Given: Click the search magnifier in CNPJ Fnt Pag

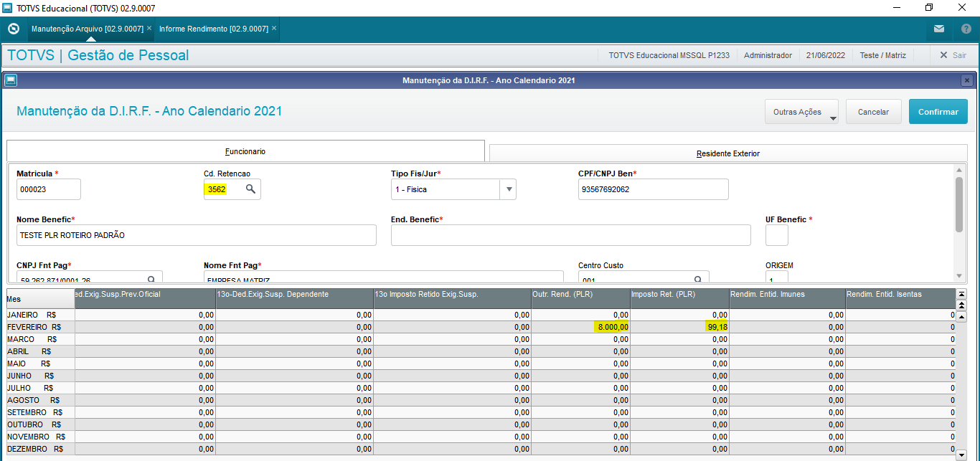Looking at the screenshot, I should pyautogui.click(x=151, y=280).
